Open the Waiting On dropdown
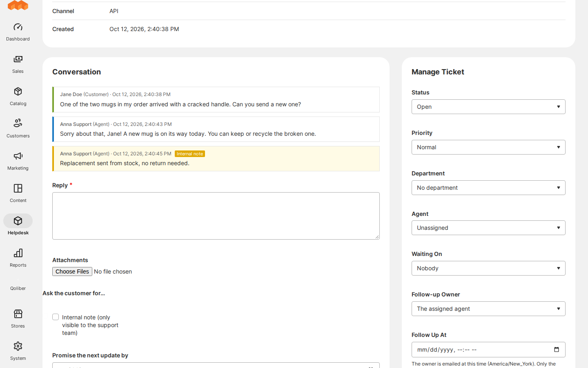The image size is (588, 368). pos(488,268)
